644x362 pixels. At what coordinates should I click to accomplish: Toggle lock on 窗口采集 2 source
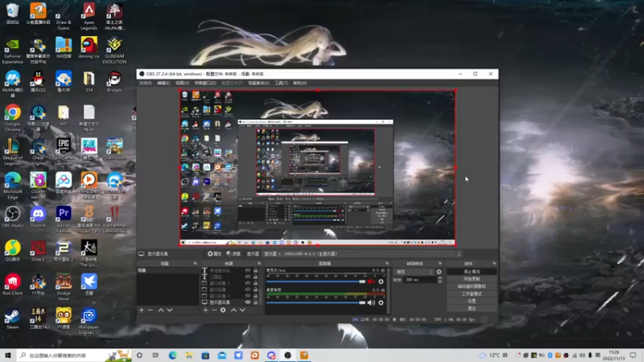coord(255,283)
